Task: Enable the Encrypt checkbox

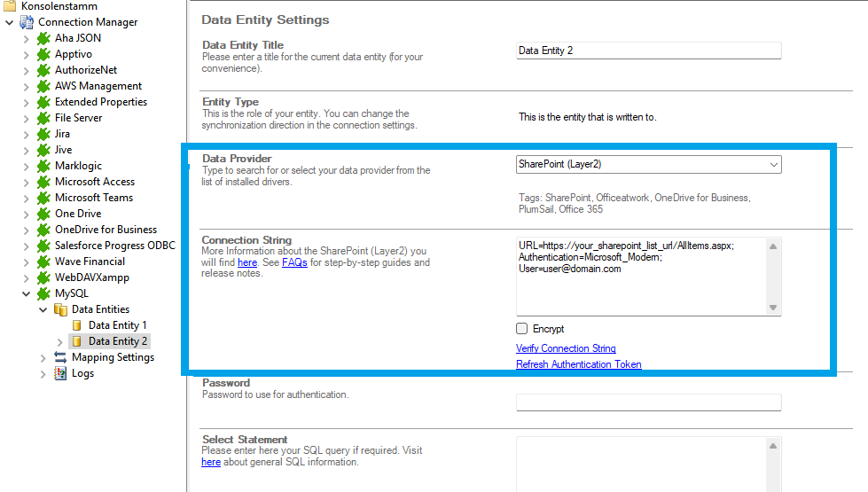Action: pos(521,329)
